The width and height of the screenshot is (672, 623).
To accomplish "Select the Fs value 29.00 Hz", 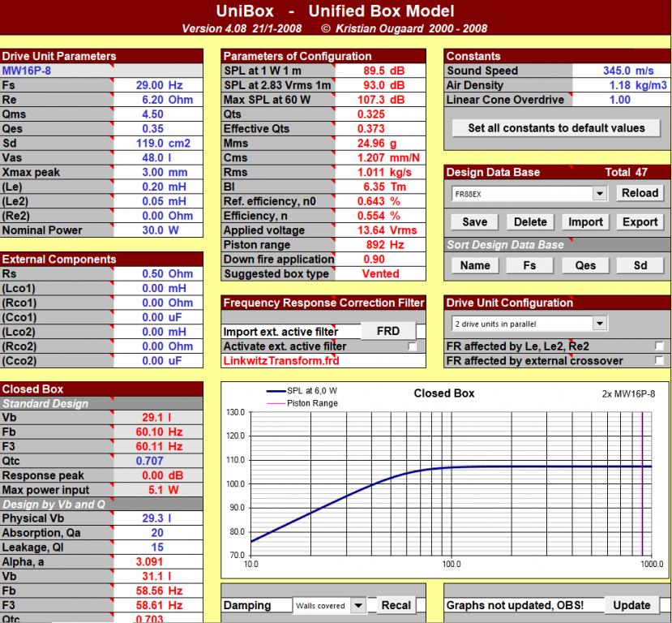I will click(x=158, y=85).
